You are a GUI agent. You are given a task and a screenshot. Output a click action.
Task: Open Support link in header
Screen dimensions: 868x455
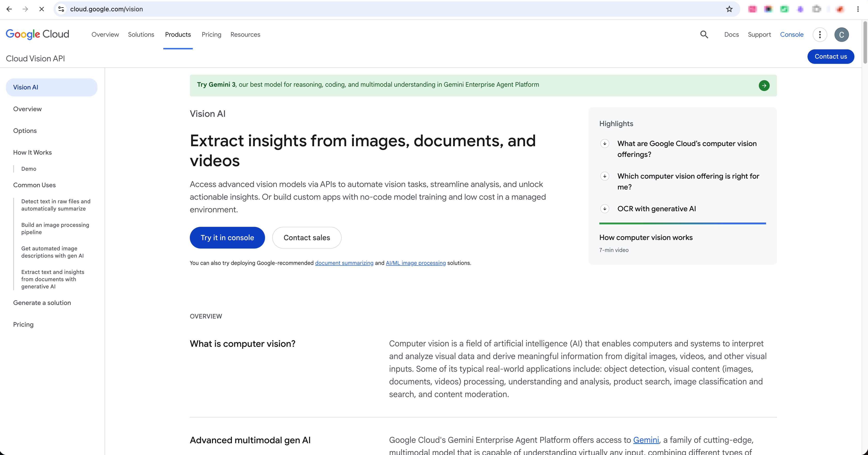[x=759, y=34]
